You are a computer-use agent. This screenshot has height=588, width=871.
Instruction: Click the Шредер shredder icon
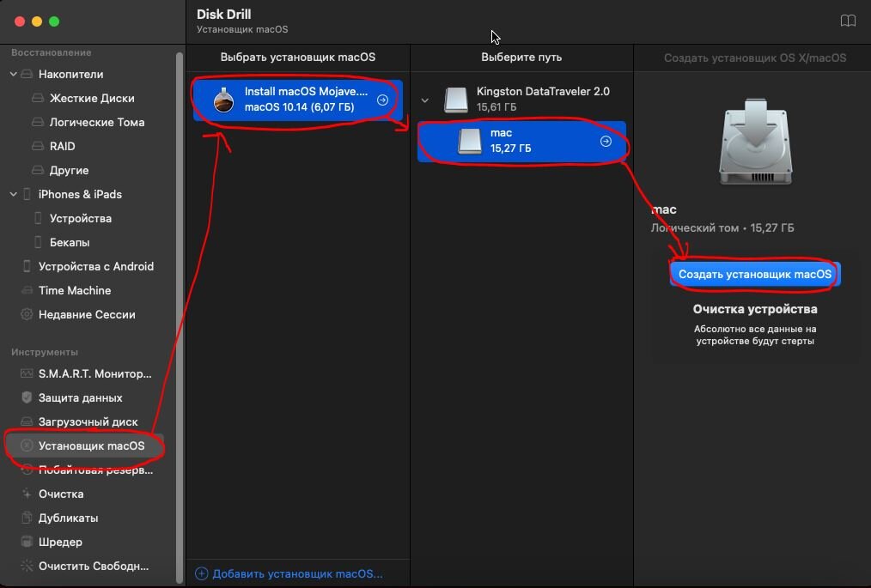[27, 542]
